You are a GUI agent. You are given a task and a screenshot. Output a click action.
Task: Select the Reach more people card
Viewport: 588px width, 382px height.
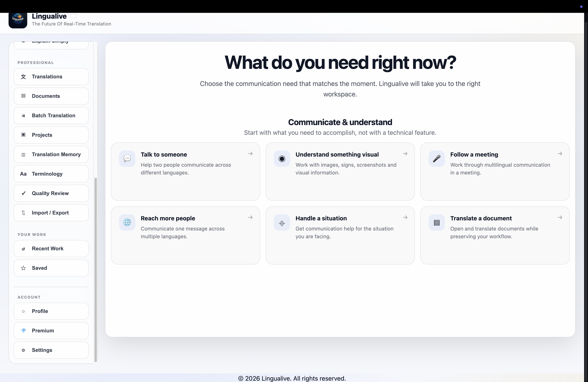coord(185,235)
